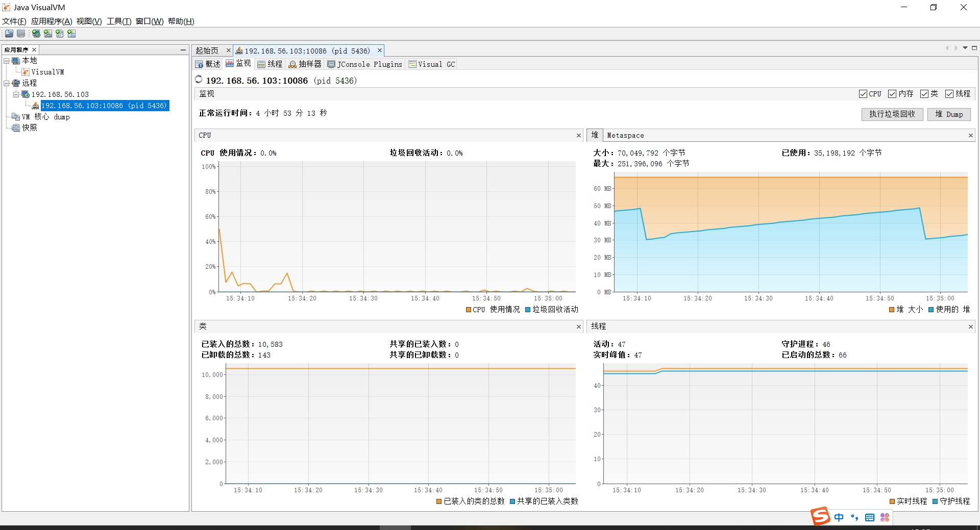Select the VM 核心 dump tree item
The height and width of the screenshot is (530, 980).
pyautogui.click(x=46, y=117)
